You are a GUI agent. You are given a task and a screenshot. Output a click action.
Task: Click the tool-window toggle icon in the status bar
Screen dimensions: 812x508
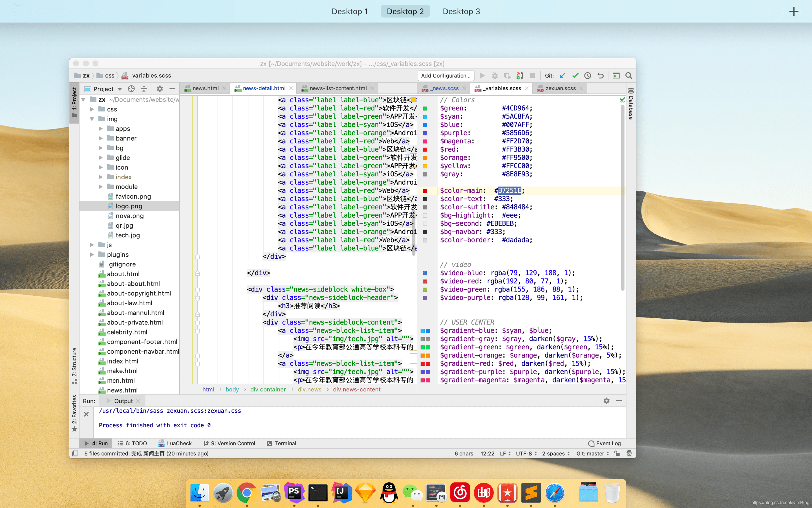click(76, 453)
